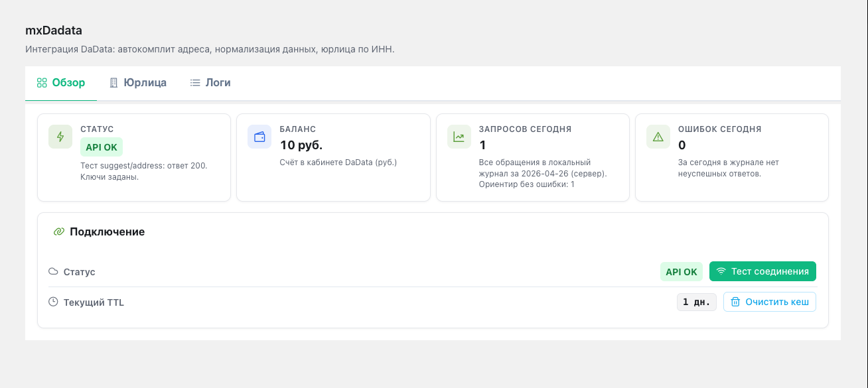This screenshot has width=868, height=388.
Task: Click the lightning bolt status icon
Action: pyautogui.click(x=60, y=137)
